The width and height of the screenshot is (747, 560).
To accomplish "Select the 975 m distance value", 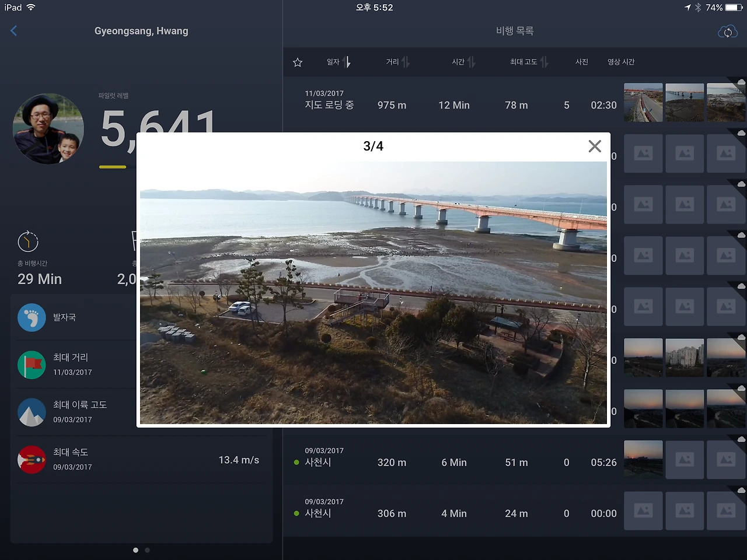I will [392, 105].
